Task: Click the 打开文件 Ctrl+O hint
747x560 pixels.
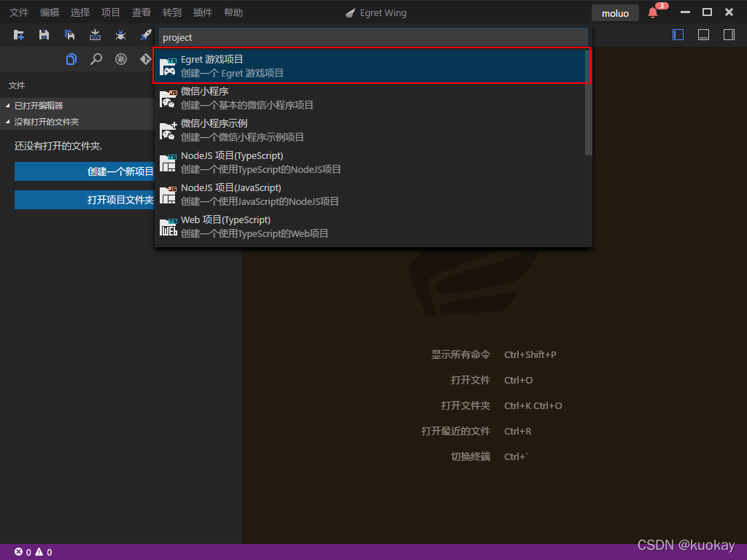Action: click(492, 380)
